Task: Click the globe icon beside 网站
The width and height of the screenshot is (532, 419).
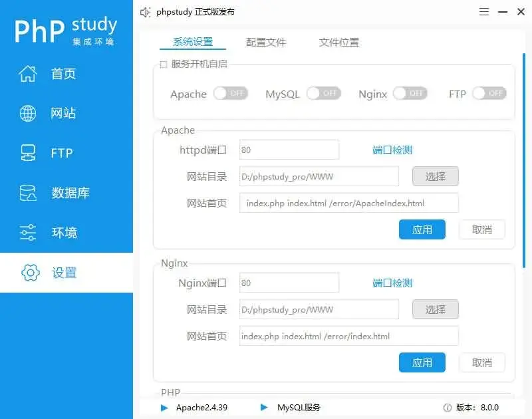Action: pos(28,113)
